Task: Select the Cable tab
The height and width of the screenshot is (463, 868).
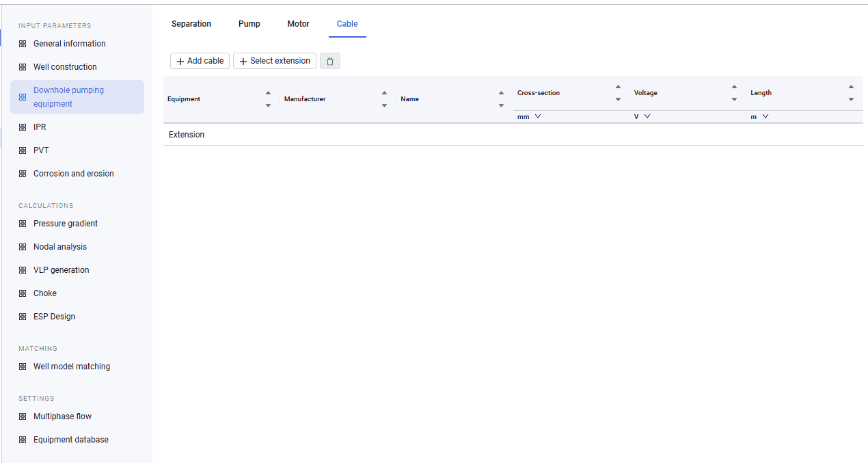Action: [347, 24]
